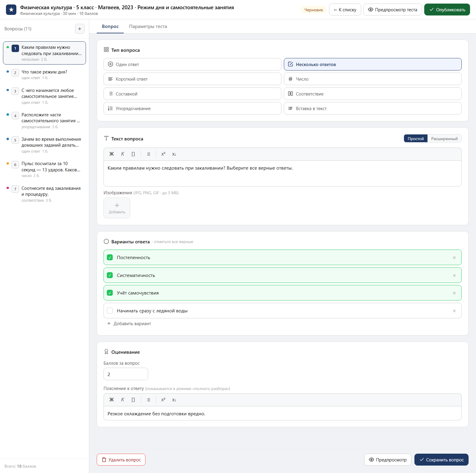Uncheck the Учёт самочувствия checkbox
This screenshot has width=476, height=473.
[110, 293]
